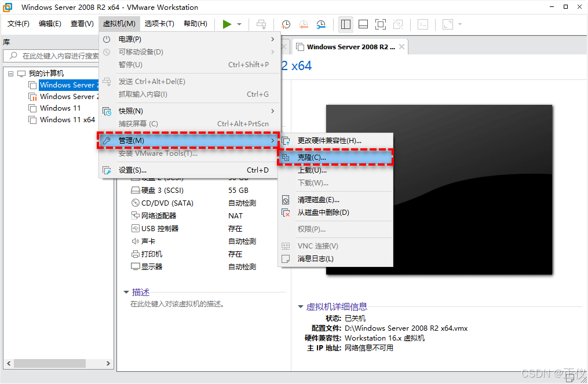Collapse the 虚拟机详细信息 section
Image resolution: width=588 pixels, height=384 pixels.
tap(301, 307)
